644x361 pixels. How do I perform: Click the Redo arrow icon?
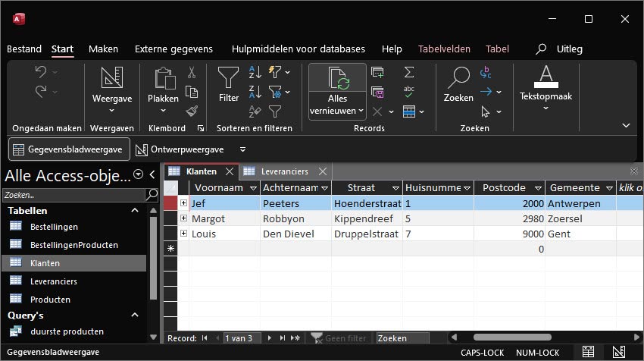(41, 91)
